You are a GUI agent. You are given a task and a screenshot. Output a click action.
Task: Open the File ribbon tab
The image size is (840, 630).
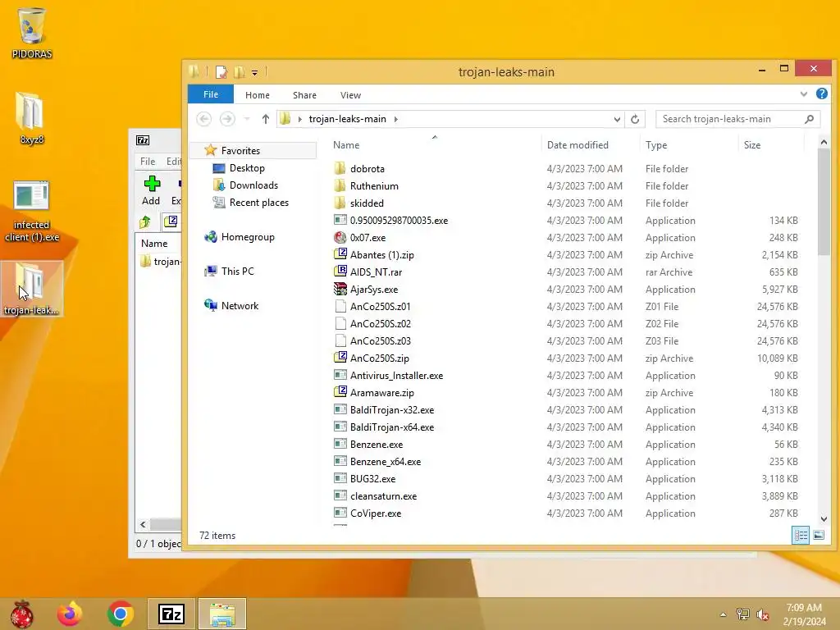click(x=211, y=94)
